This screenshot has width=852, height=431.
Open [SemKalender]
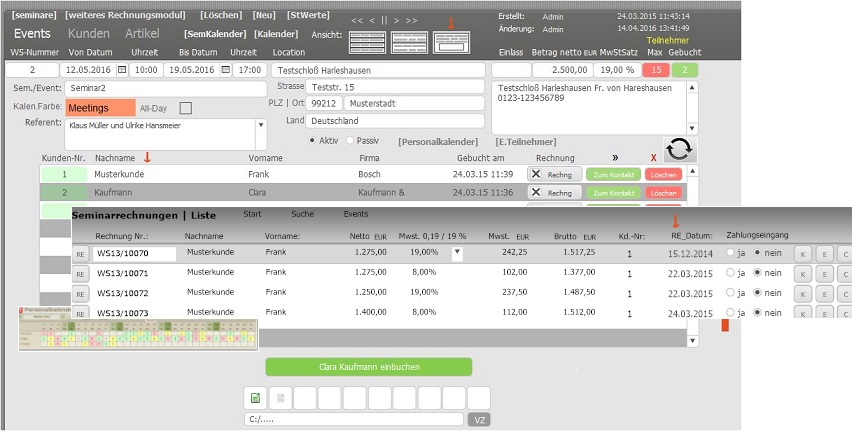(215, 34)
